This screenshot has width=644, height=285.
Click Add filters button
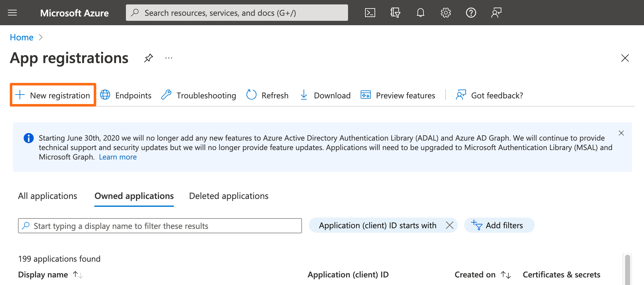[499, 225]
